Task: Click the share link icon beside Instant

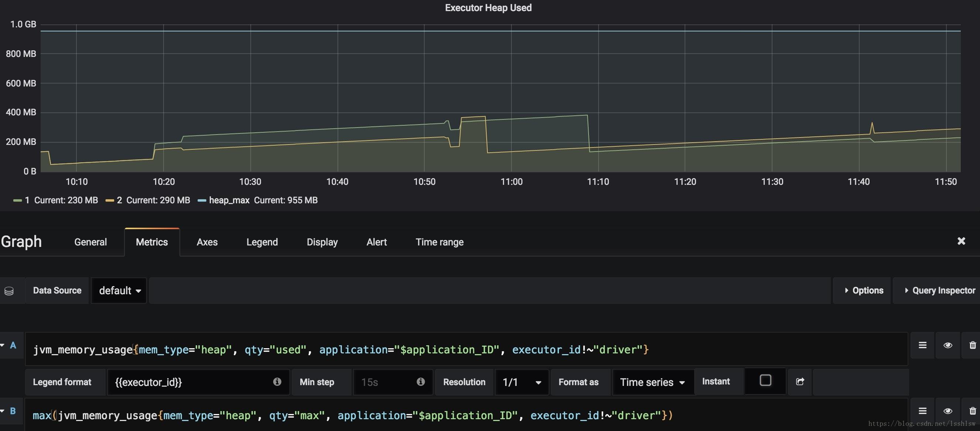Action: [800, 381]
